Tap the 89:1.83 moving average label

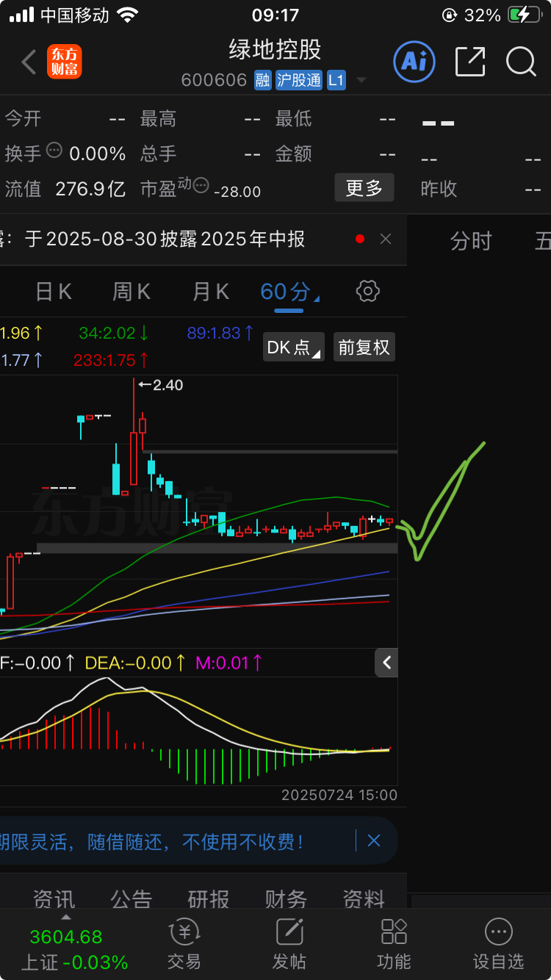[221, 333]
